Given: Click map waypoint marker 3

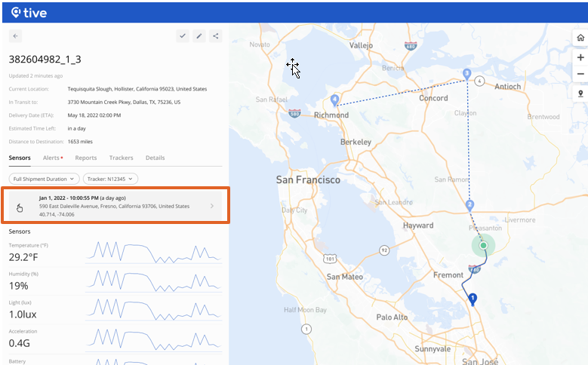Looking at the screenshot, I should [467, 75].
